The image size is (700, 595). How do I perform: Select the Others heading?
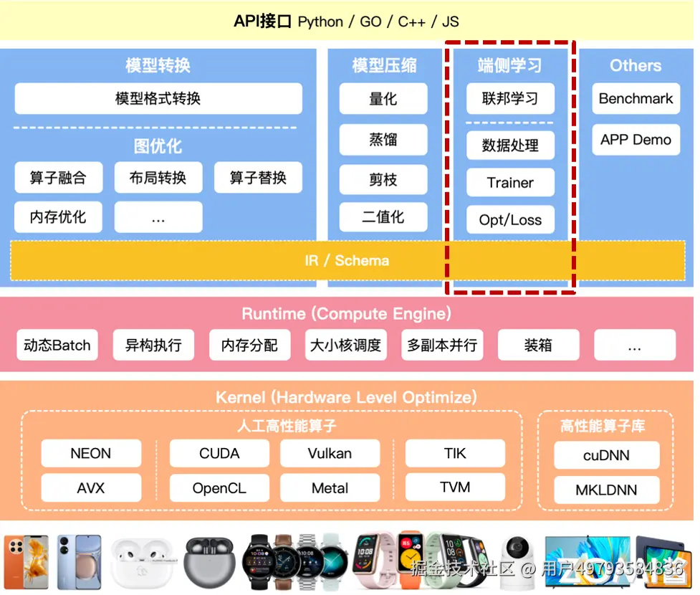pyautogui.click(x=636, y=65)
